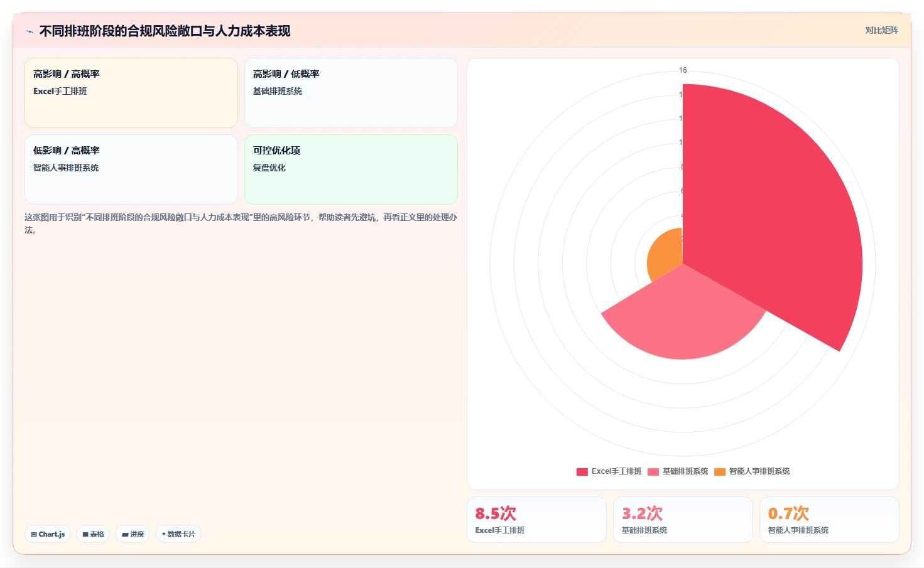The width and height of the screenshot is (924, 568).
Task: Select the 高影响 / 低概率 基础排班系统 card
Action: 351,93
